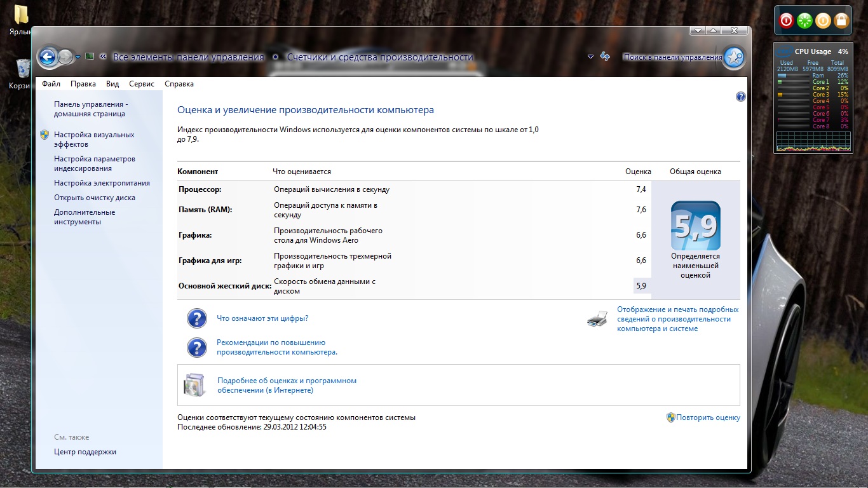The height and width of the screenshot is (488, 868).
Task: Expand the « breadcrumb chevron in address bar
Action: pyautogui.click(x=103, y=57)
